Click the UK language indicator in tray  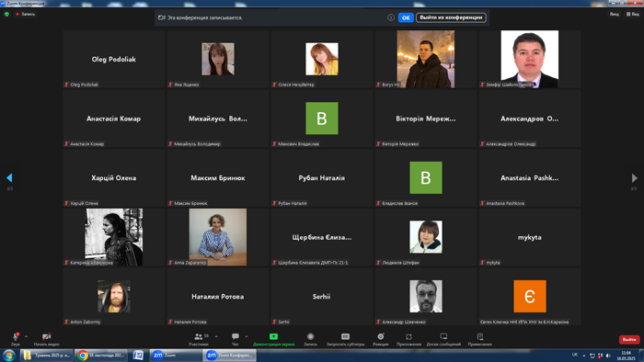[575, 355]
